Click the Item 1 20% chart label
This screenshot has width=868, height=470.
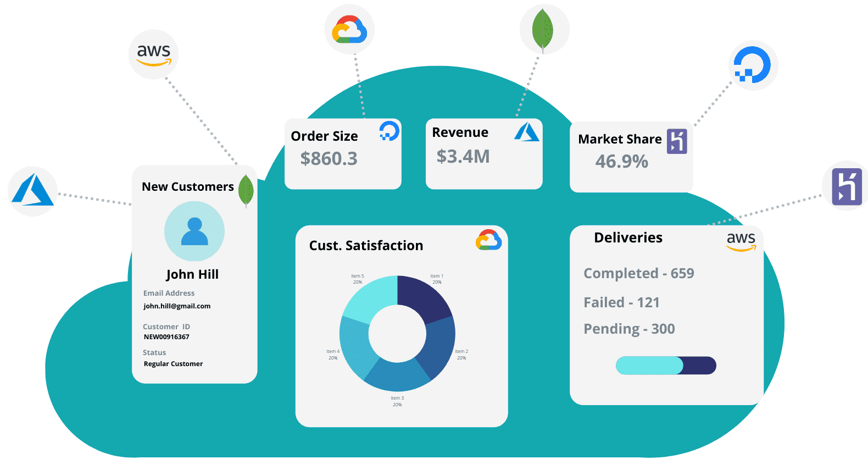437,279
